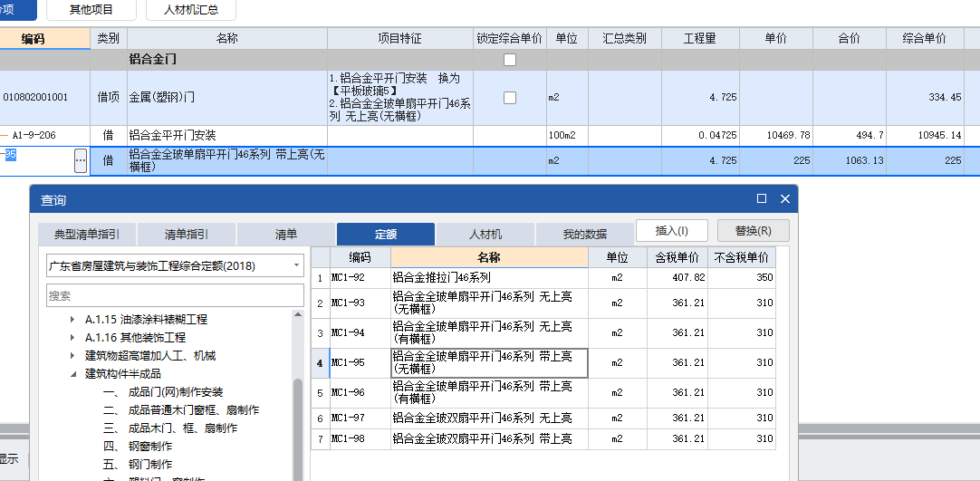Select the MC1-92 铝合金推拉门46系列 row

tap(543, 278)
